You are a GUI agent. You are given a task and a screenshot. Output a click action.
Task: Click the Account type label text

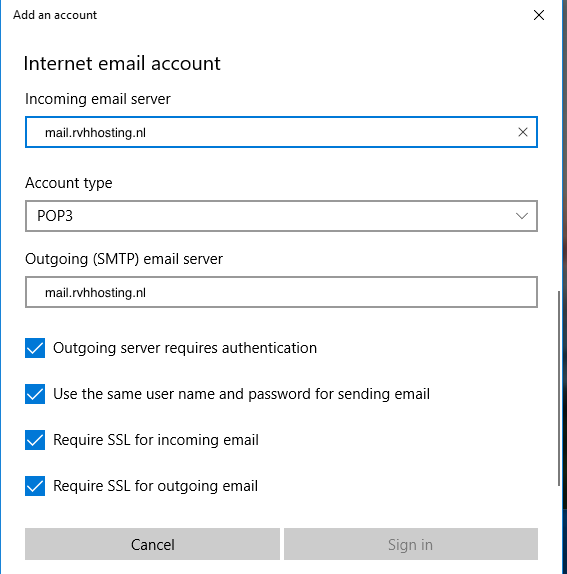68,183
